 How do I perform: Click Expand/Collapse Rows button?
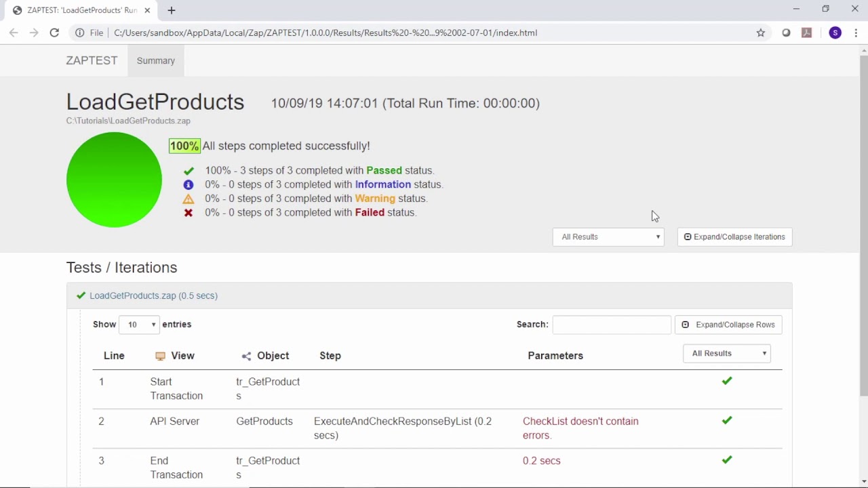tap(728, 325)
